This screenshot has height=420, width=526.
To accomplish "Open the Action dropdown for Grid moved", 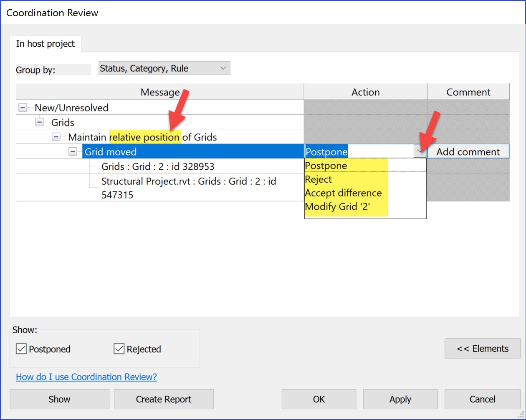I will point(420,151).
